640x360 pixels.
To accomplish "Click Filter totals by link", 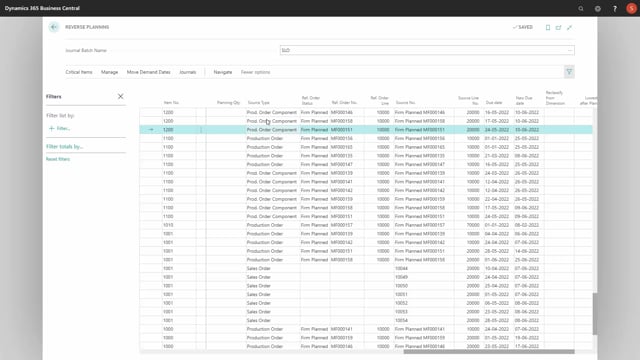I will (64, 147).
